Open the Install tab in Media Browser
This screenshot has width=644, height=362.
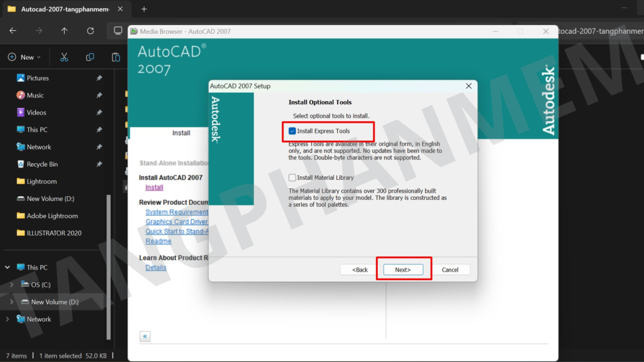click(x=181, y=133)
